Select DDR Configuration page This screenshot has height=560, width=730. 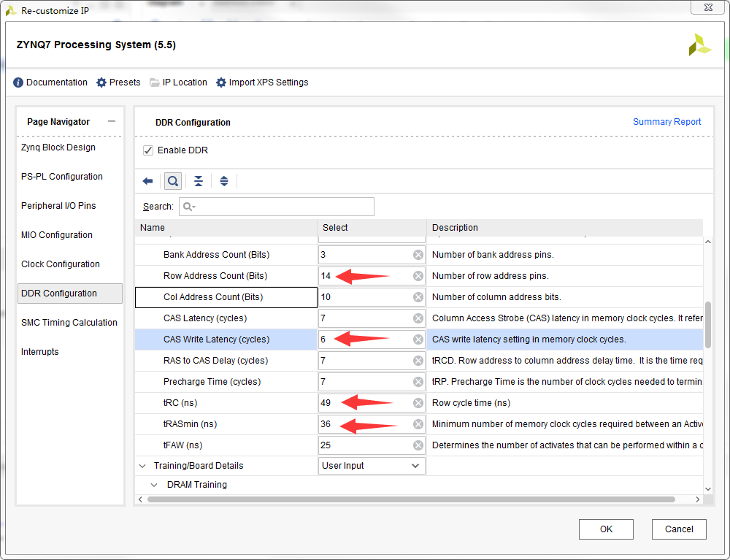click(70, 294)
